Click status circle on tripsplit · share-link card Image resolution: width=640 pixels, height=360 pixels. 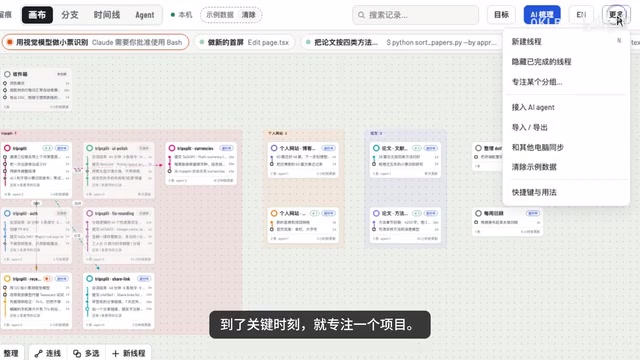click(89, 279)
